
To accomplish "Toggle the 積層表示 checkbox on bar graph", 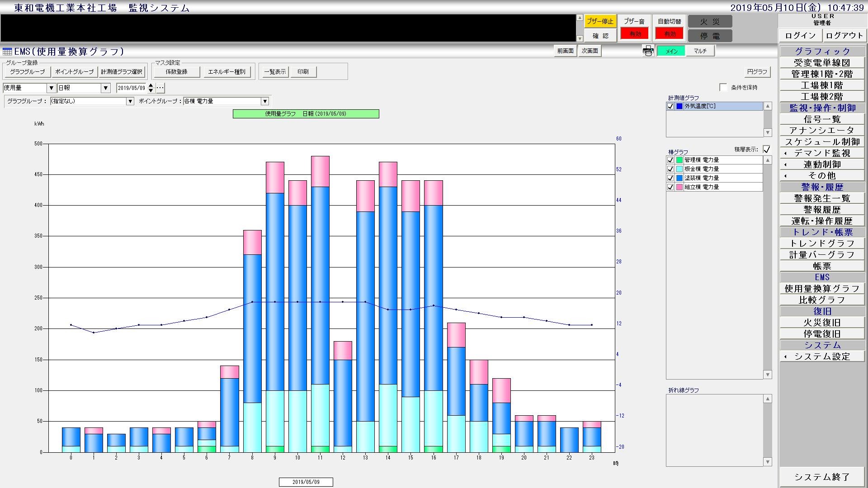I will click(x=768, y=150).
